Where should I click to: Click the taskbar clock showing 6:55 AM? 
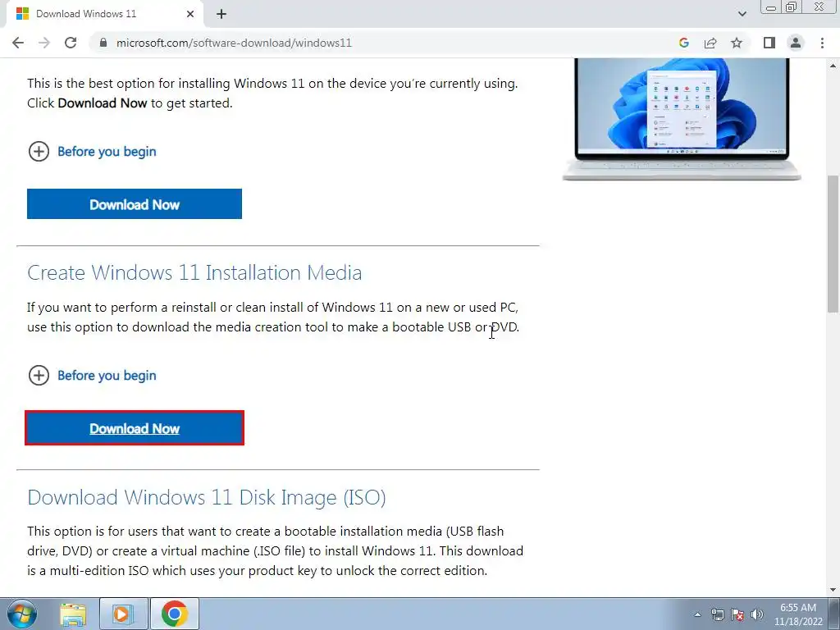(x=797, y=614)
